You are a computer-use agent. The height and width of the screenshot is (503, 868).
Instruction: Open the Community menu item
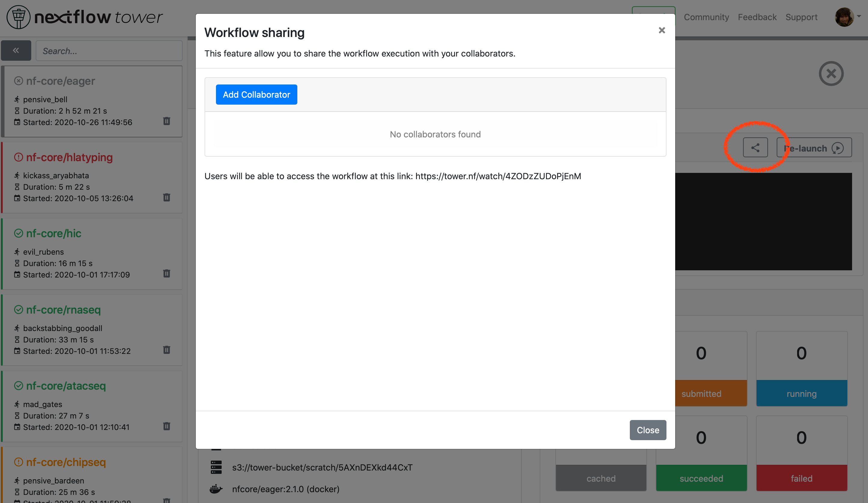pyautogui.click(x=706, y=17)
